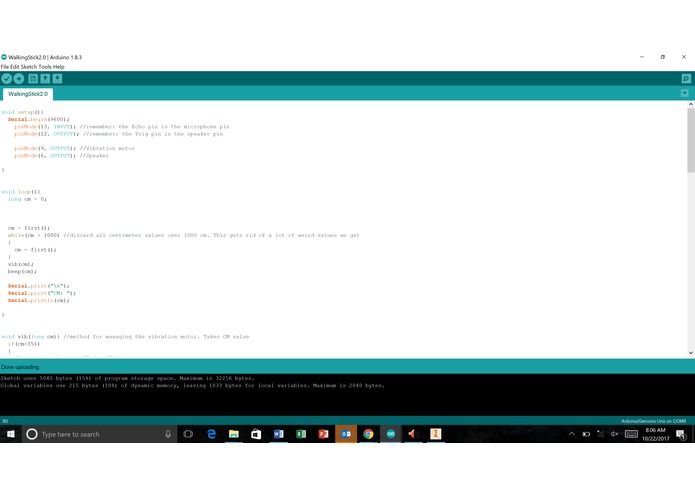
Task: Open a sketch with the up-arrow icon
Action: tap(45, 79)
